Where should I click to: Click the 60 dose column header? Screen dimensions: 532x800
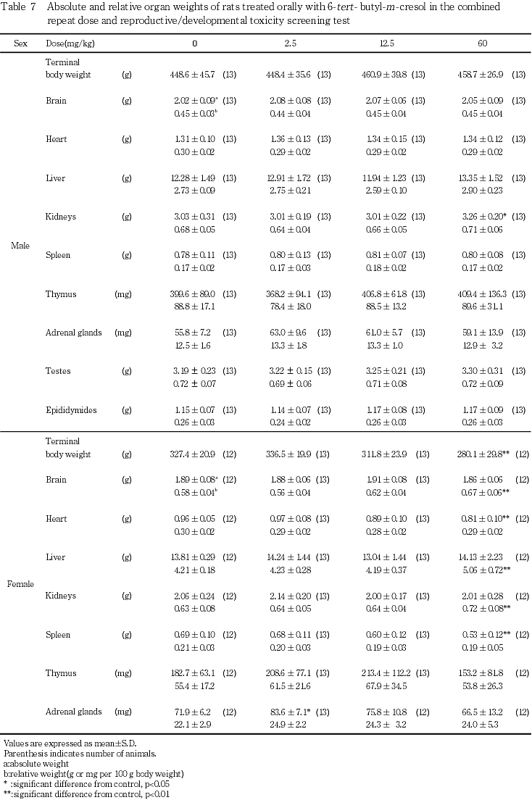point(482,43)
